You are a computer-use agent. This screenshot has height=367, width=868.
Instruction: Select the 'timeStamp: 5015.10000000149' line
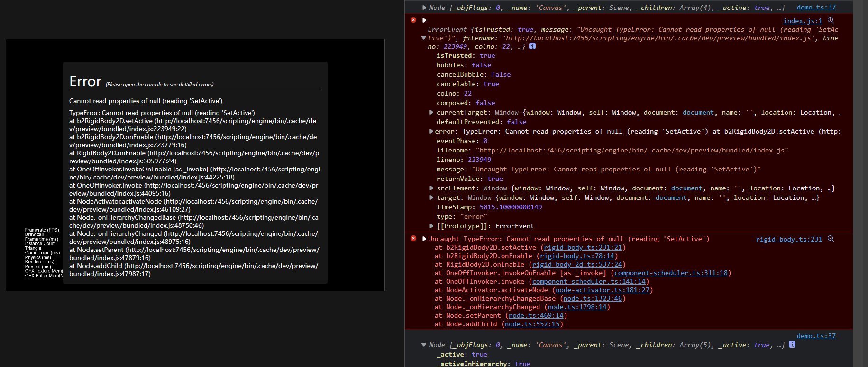pyautogui.click(x=489, y=207)
